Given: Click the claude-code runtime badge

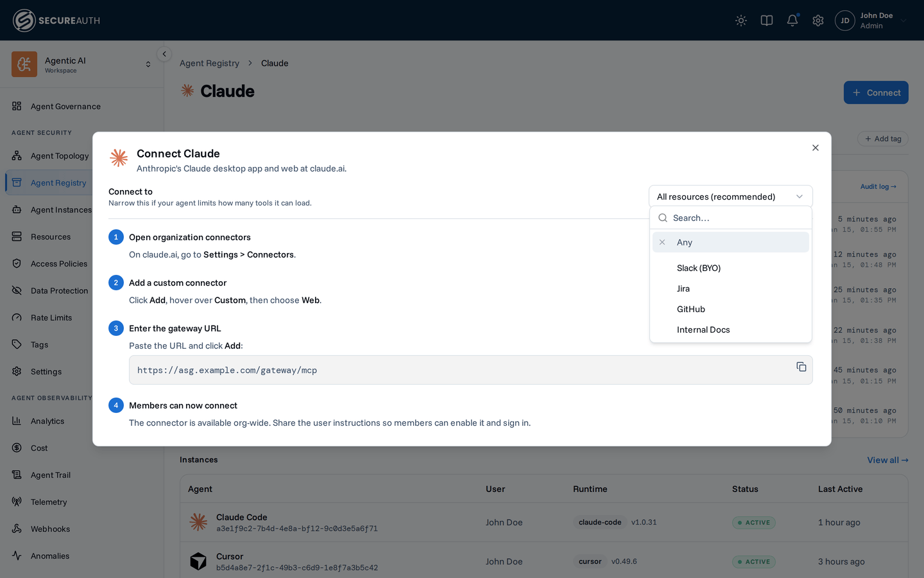Looking at the screenshot, I should [x=600, y=522].
